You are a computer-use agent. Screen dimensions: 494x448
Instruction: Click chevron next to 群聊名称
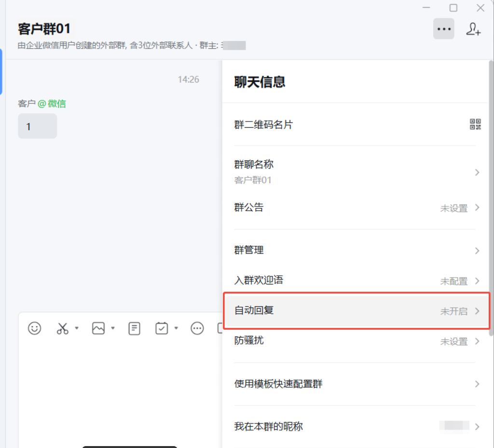click(477, 172)
